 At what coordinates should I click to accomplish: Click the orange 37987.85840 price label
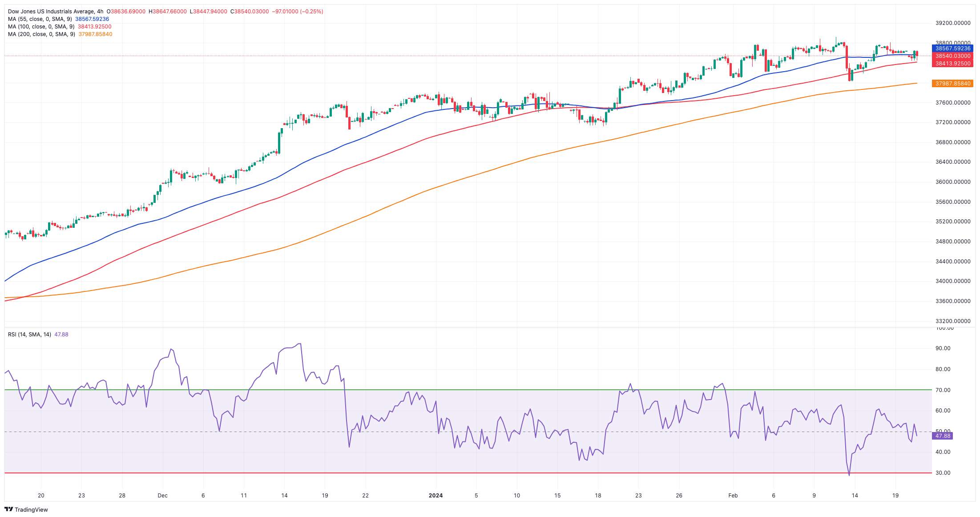(952, 84)
